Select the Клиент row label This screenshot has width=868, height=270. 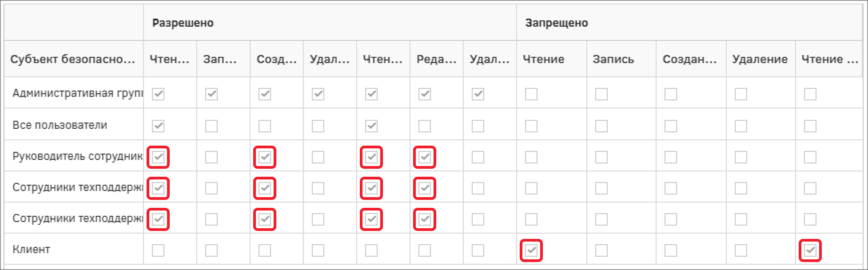(x=31, y=250)
